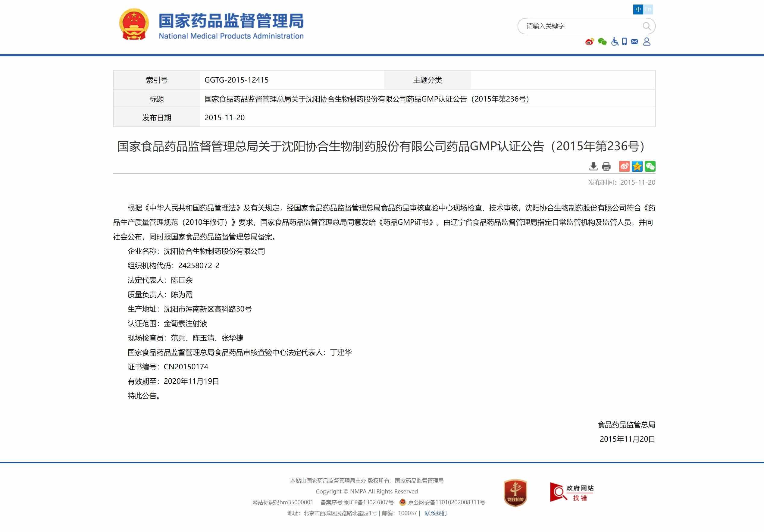The image size is (764, 532).
Task: Share article to Weibo
Action: click(x=624, y=166)
